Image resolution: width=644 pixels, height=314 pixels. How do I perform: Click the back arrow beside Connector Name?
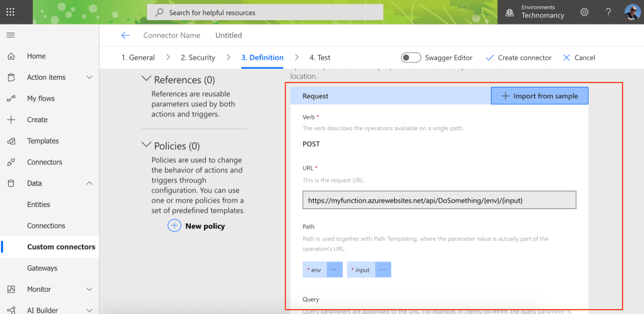click(x=125, y=35)
